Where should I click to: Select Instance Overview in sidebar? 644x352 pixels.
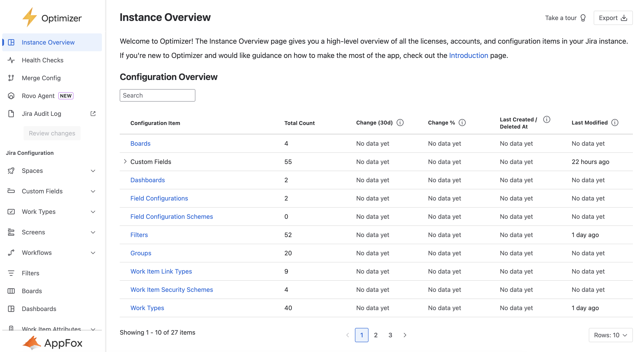click(48, 42)
